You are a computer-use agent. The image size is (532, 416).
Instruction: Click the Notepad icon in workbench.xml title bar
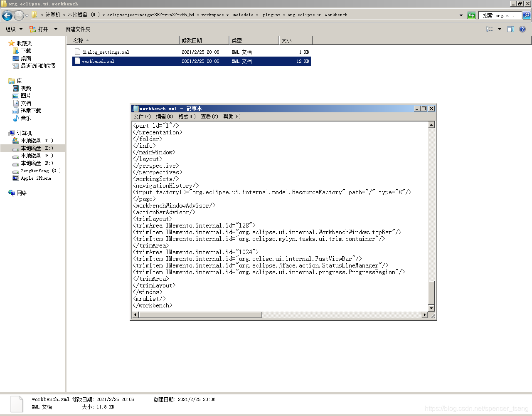tap(135, 108)
